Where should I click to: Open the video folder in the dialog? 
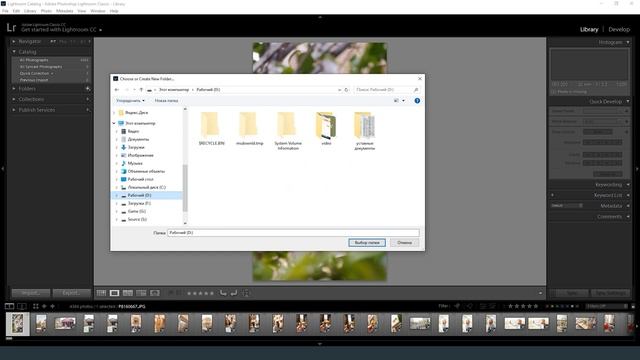[326, 128]
